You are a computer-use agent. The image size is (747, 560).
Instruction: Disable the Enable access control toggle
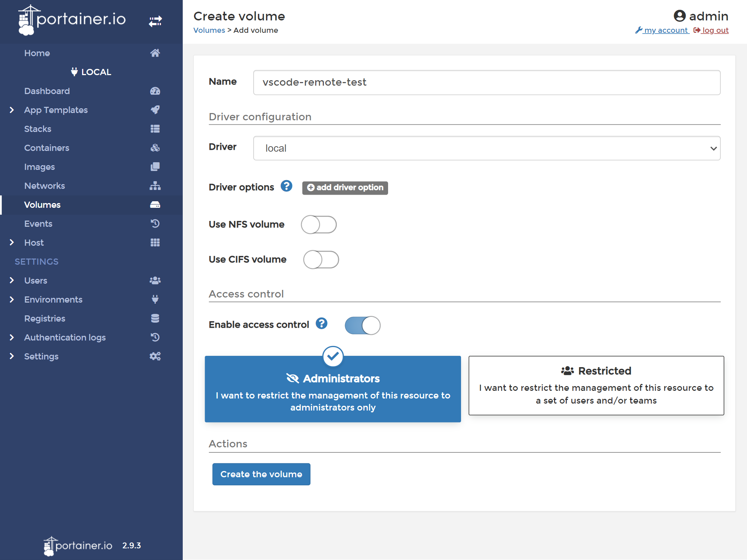coord(362,324)
